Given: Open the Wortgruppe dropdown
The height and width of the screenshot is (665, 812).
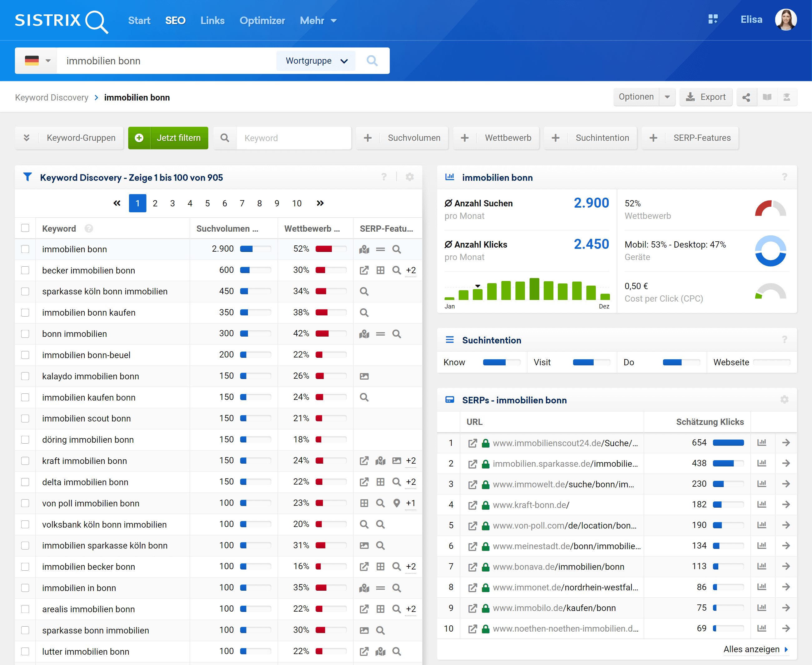Looking at the screenshot, I should click(x=316, y=61).
